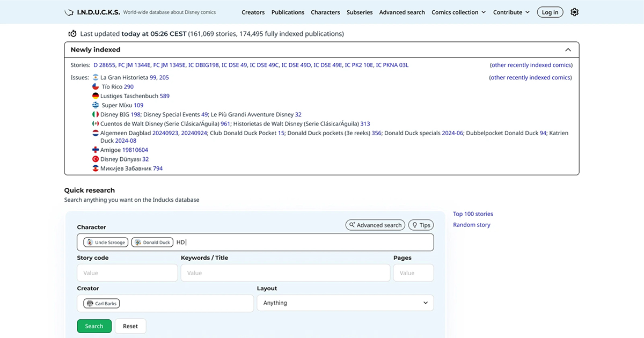Click the Turkish flag next to Disney Dünyası
644x338 pixels.
[96, 159]
